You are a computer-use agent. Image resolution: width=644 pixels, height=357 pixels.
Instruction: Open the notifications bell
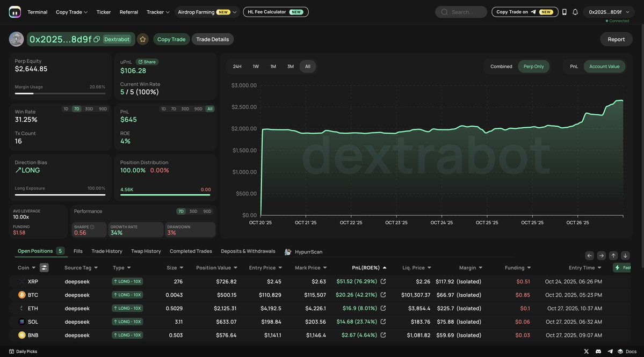[575, 12]
